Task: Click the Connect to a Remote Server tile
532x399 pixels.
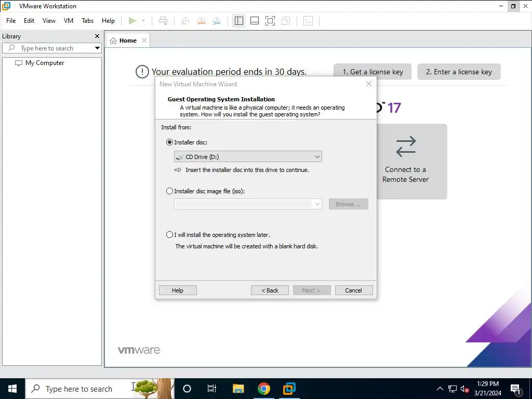Action: 412,162
